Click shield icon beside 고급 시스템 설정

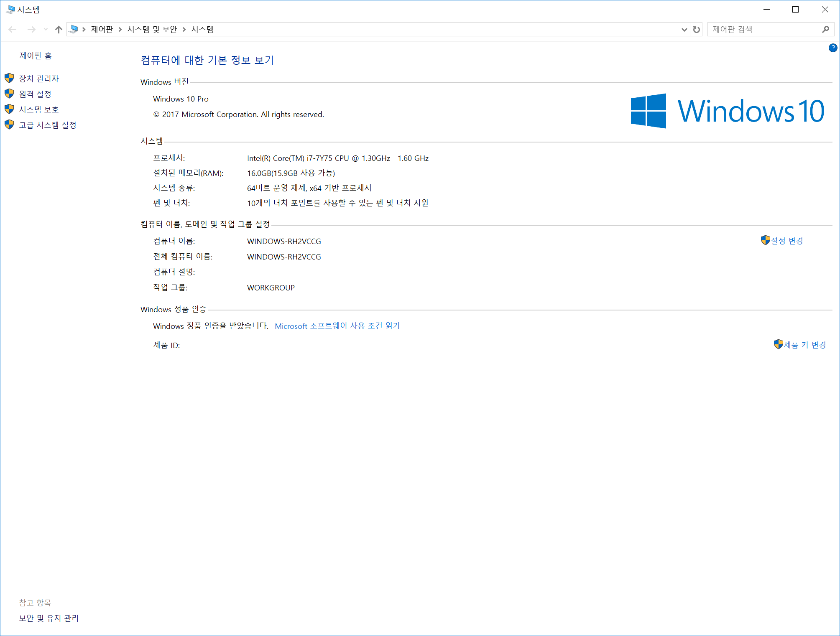[x=9, y=125]
